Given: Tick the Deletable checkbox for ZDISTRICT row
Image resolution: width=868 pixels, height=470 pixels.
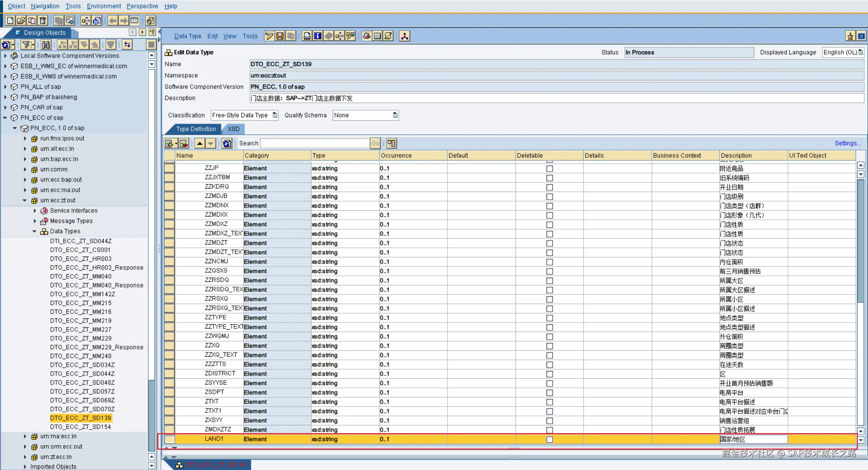Looking at the screenshot, I should 549,374.
